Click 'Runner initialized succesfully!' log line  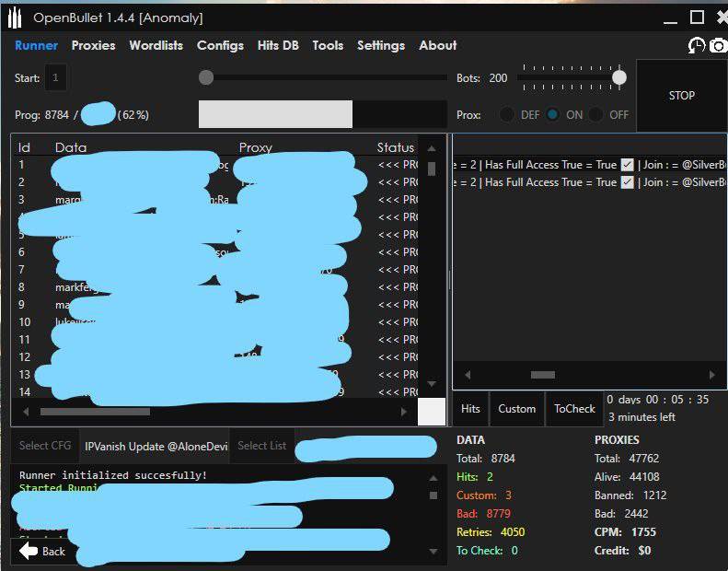pos(113,475)
